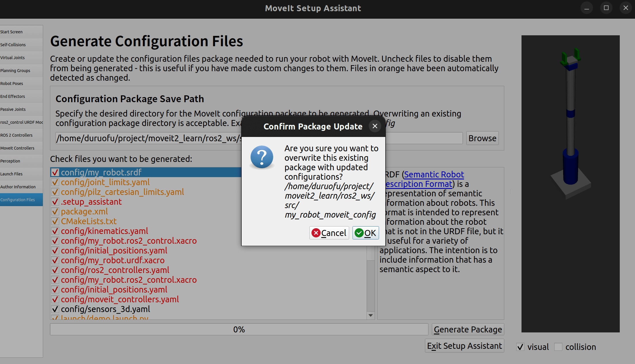Image resolution: width=635 pixels, height=364 pixels.
Task: Maximize the MoveIt Setup Assistant window
Action: (606, 8)
